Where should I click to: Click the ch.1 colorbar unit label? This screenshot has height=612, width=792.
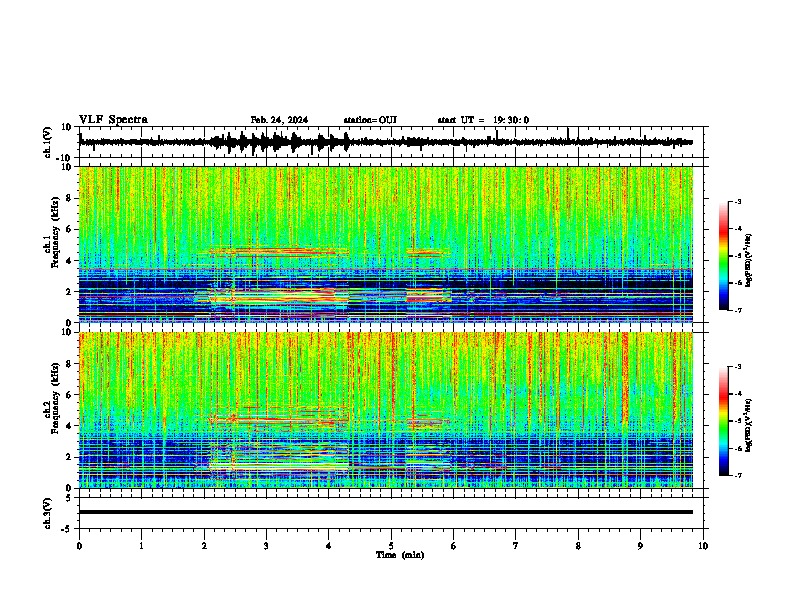tap(749, 261)
